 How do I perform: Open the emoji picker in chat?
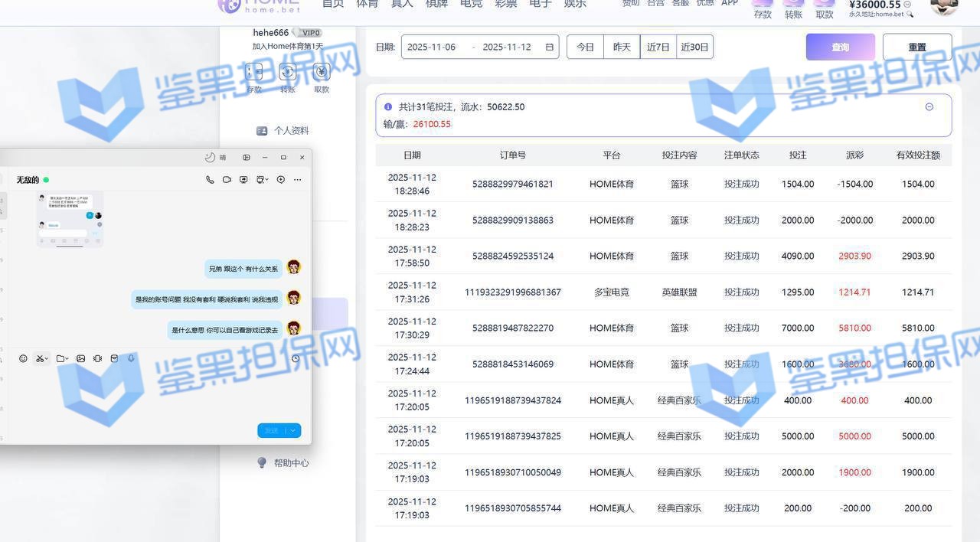(x=23, y=358)
